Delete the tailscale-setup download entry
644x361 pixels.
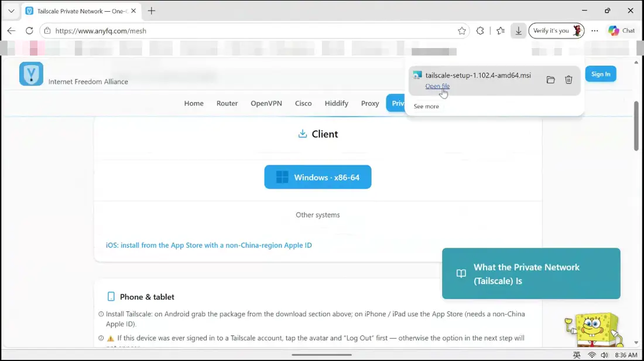coord(568,80)
